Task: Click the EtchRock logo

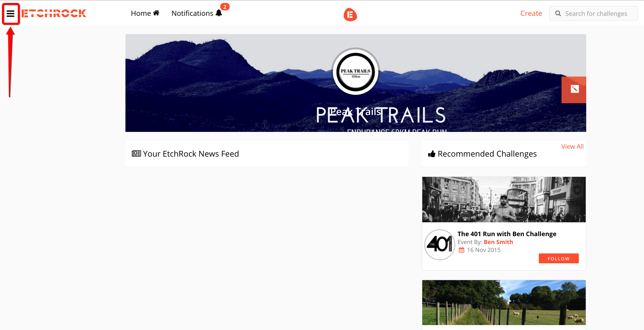Action: 54,13
